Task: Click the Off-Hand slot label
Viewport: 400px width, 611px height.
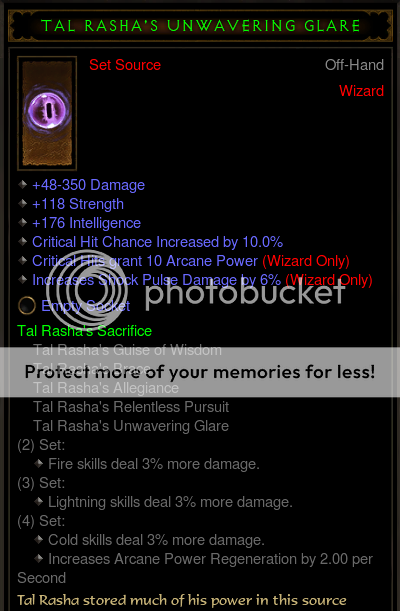Action: pyautogui.click(x=354, y=65)
